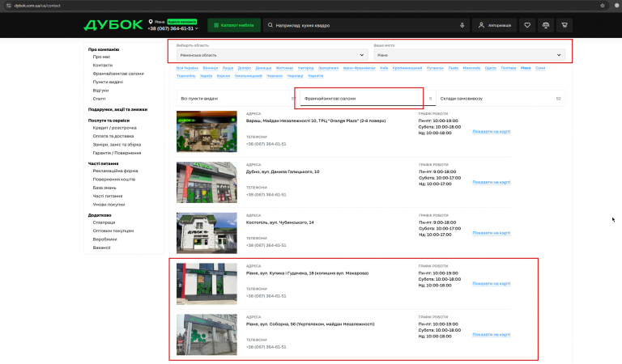Screen dimensions: 622x364
Task: Show Рівне Соборна store on the map
Action: click(491, 334)
